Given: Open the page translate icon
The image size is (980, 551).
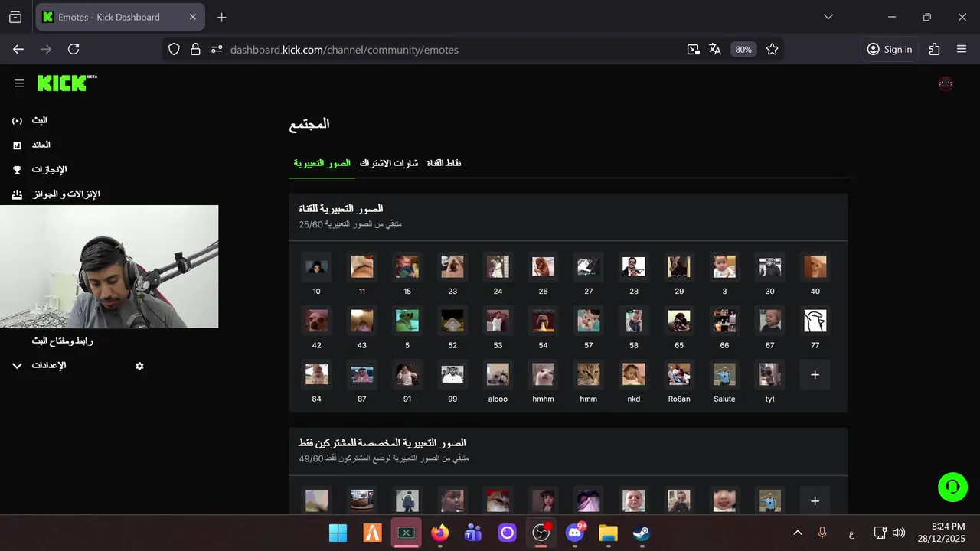Looking at the screenshot, I should (x=715, y=49).
